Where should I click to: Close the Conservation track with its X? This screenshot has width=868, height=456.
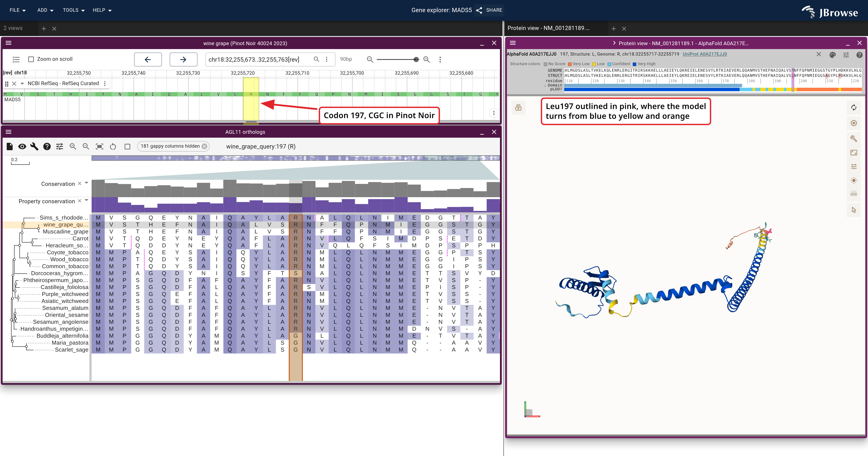point(79,183)
